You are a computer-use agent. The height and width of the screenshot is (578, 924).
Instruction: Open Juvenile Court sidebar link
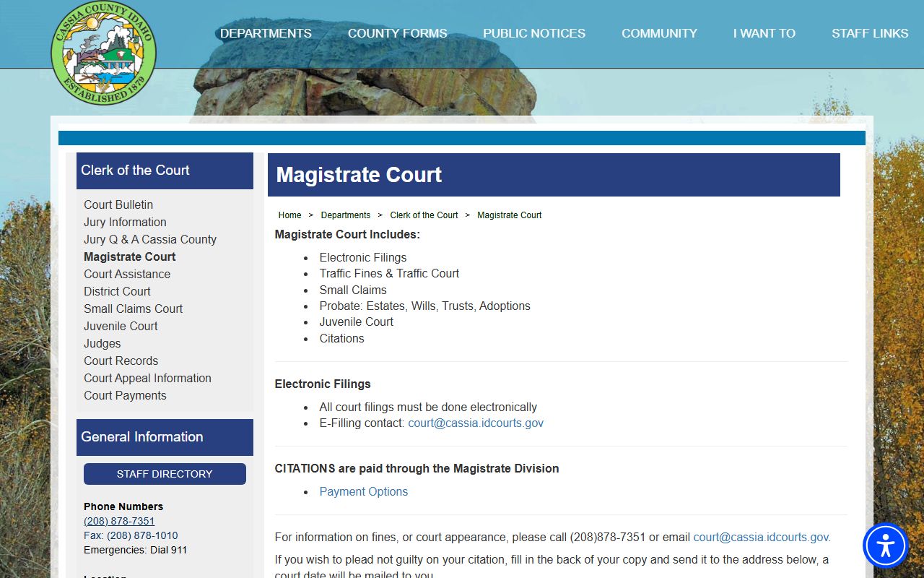121,326
